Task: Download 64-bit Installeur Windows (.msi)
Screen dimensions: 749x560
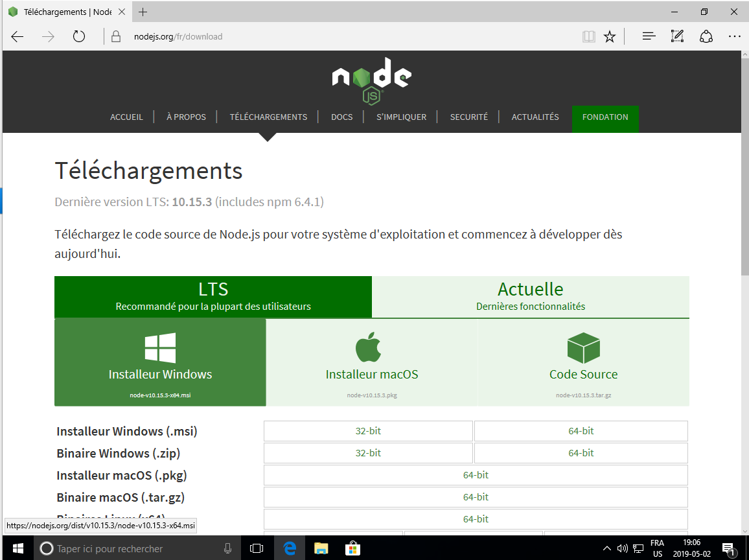Action: tap(581, 431)
